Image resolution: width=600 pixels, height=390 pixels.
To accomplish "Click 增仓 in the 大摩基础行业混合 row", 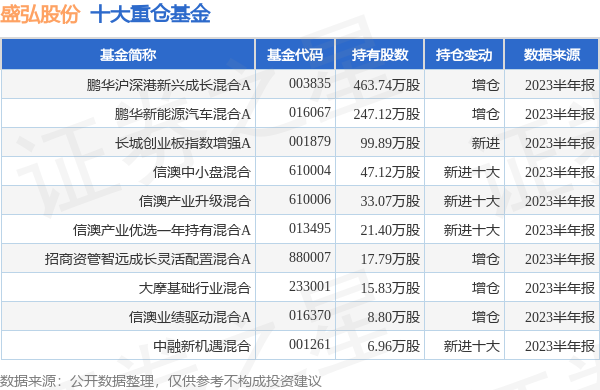I will 486,288.
